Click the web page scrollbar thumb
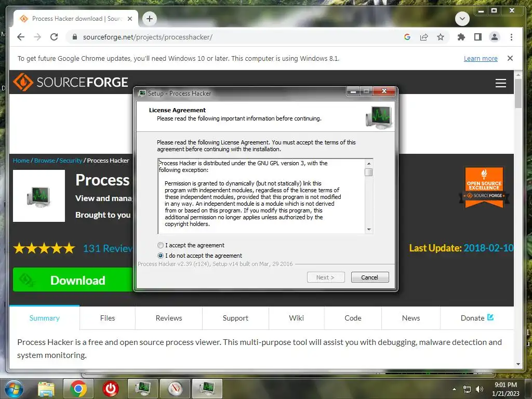This screenshot has height=399, width=532. [x=518, y=94]
